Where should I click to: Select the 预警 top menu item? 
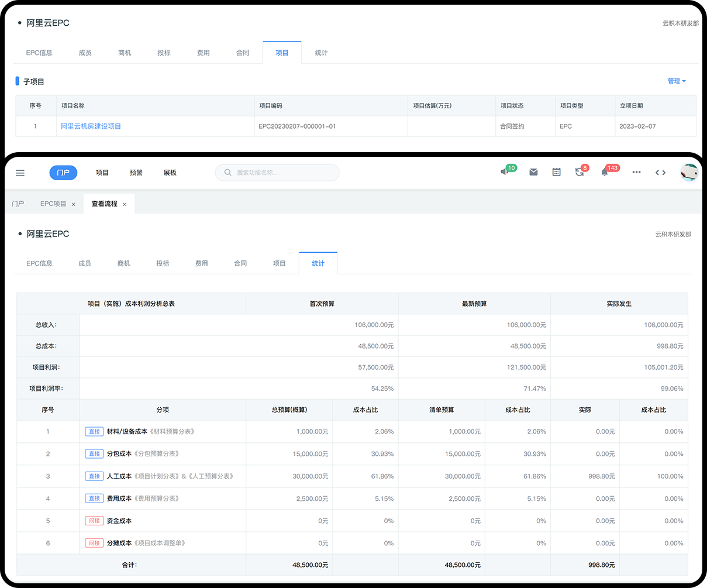(136, 173)
